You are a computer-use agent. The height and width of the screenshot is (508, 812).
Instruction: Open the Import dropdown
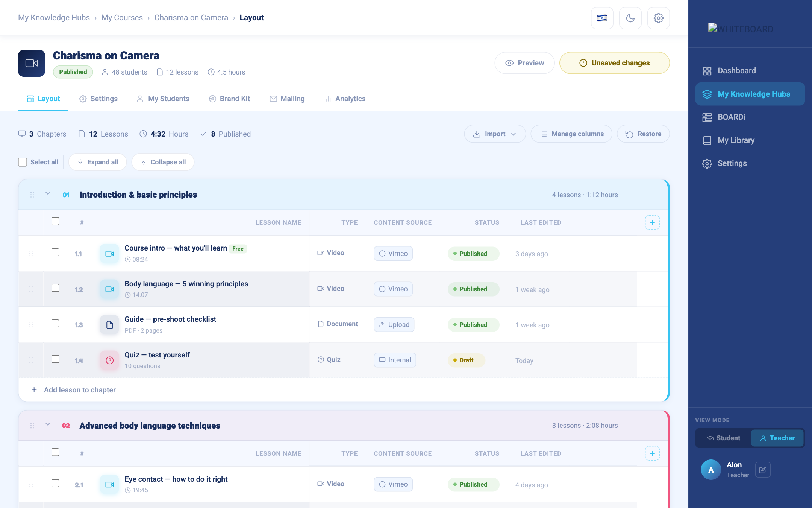495,134
